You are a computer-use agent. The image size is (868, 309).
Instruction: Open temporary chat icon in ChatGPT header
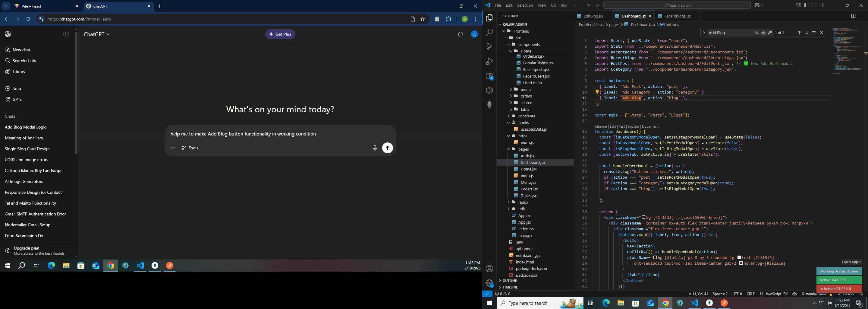coord(460,34)
